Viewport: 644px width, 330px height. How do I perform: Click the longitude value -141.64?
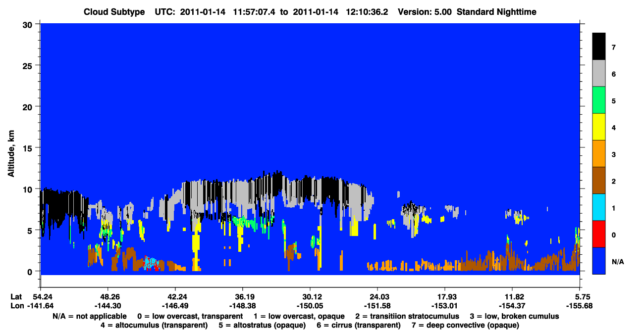coord(41,306)
